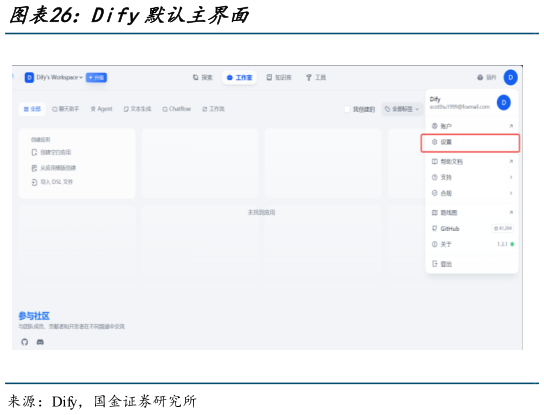
Task: Switch to the Chatflow tab
Action: [177, 109]
